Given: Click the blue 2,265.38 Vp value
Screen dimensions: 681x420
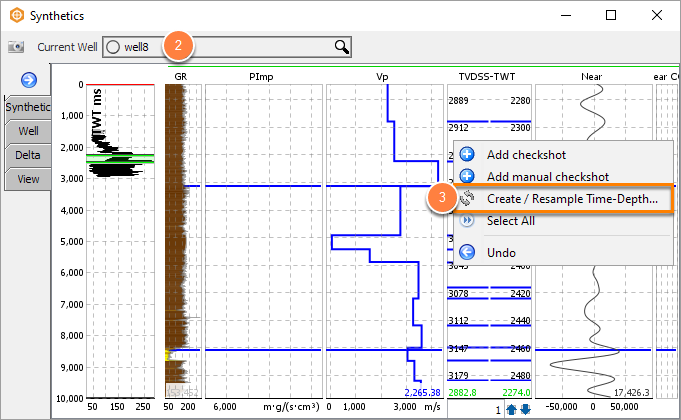Looking at the screenshot, I should click(422, 392).
